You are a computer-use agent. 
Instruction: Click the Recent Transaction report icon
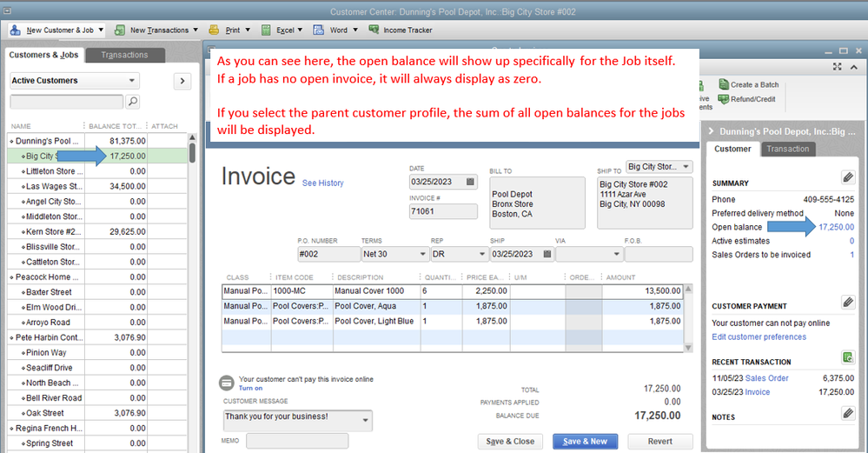[x=848, y=357]
